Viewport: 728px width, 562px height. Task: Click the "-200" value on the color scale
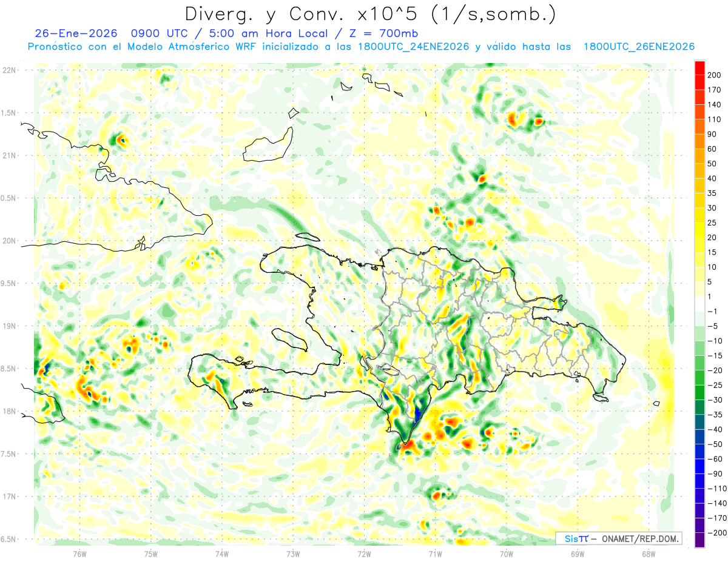(716, 533)
